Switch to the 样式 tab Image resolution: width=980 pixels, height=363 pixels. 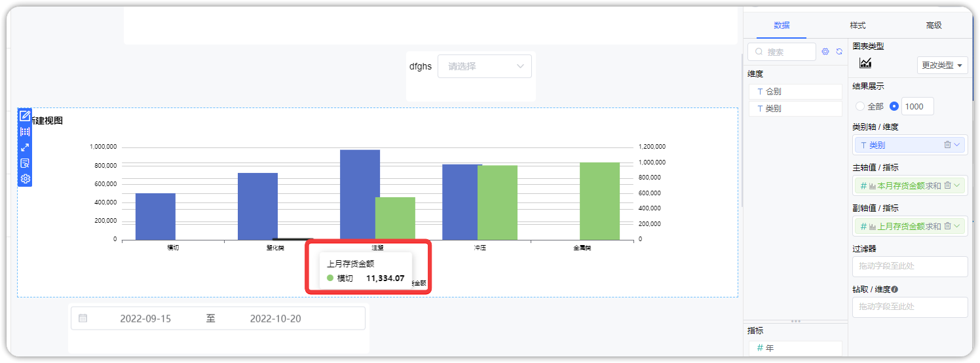tap(857, 26)
